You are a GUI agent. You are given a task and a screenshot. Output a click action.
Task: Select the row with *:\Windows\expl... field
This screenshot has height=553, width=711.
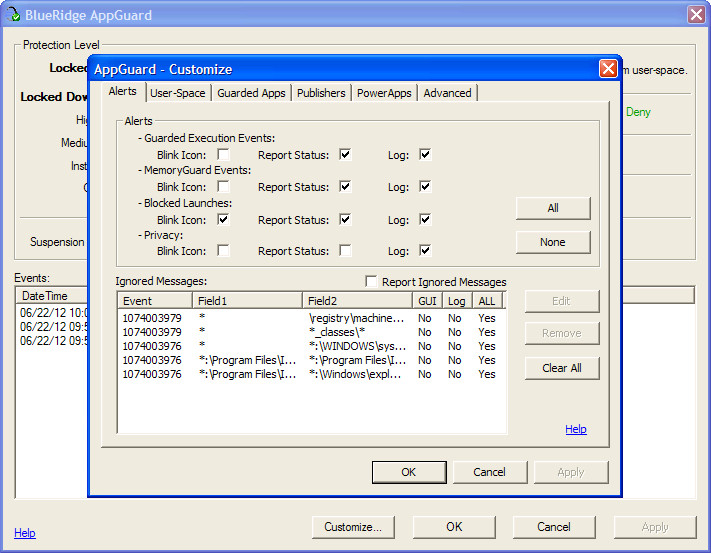pos(312,374)
